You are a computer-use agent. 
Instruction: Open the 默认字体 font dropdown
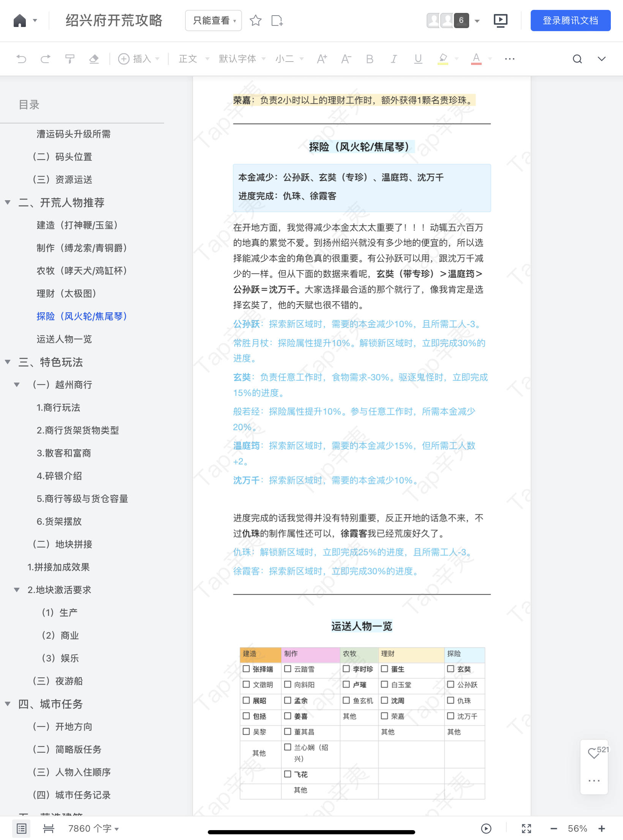click(x=242, y=59)
